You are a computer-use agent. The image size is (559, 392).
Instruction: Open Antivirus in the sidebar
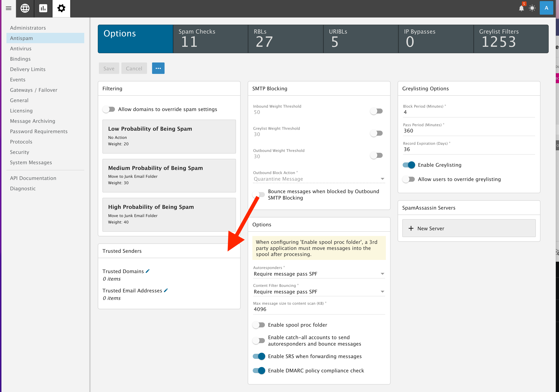click(21, 48)
